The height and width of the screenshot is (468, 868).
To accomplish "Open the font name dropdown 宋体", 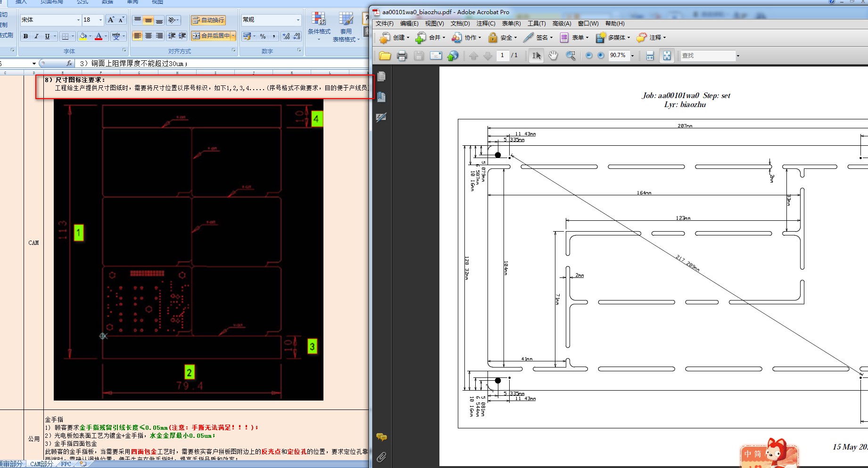I will coord(78,20).
